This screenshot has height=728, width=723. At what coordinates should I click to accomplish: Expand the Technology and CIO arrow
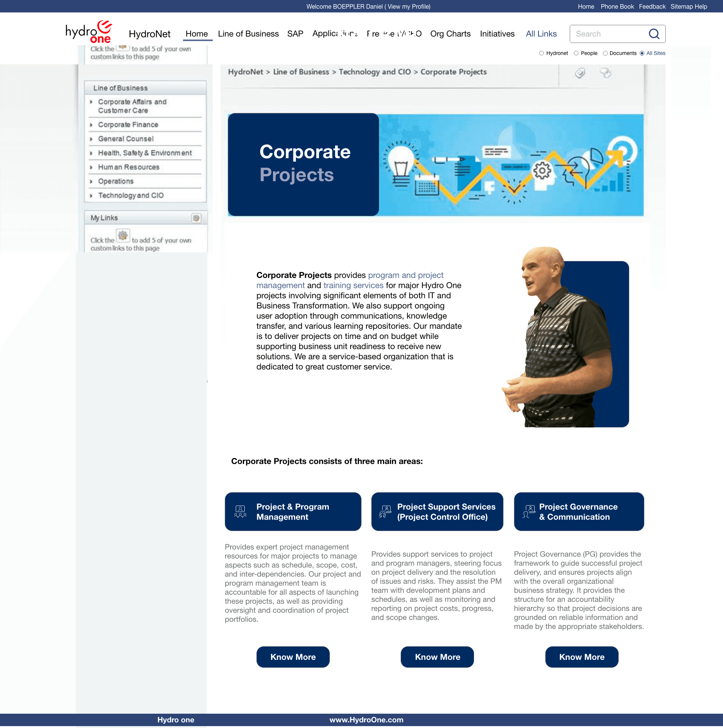click(91, 195)
